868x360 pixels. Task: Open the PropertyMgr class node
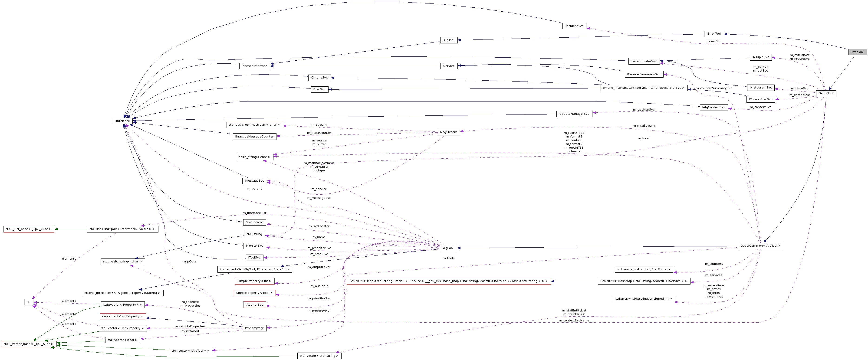[255, 328]
